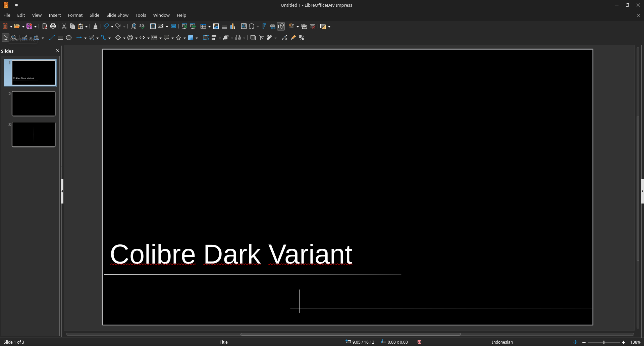Undo the last action

pos(106,26)
